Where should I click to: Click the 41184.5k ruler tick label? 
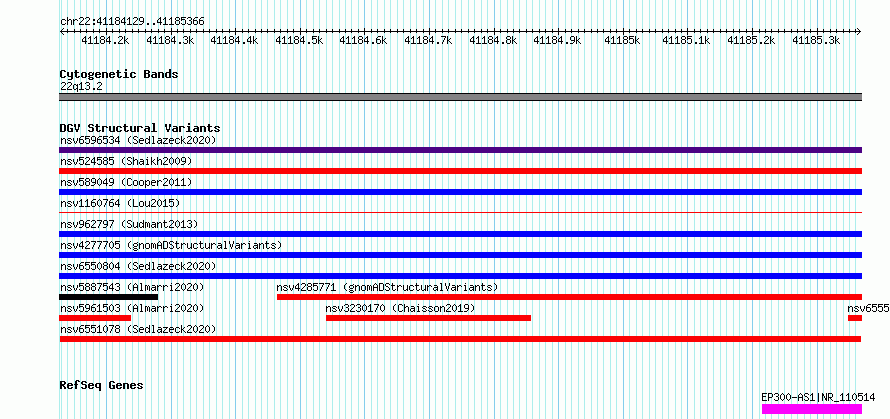(x=299, y=41)
